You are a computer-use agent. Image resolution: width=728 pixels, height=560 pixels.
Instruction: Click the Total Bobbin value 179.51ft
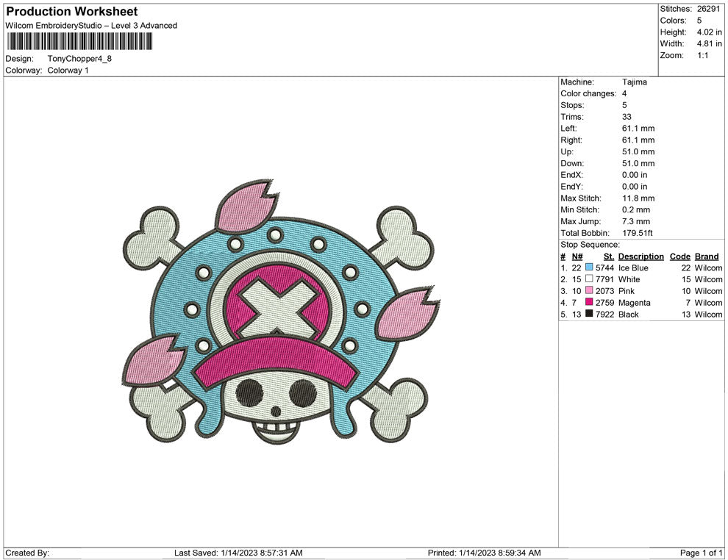point(638,233)
